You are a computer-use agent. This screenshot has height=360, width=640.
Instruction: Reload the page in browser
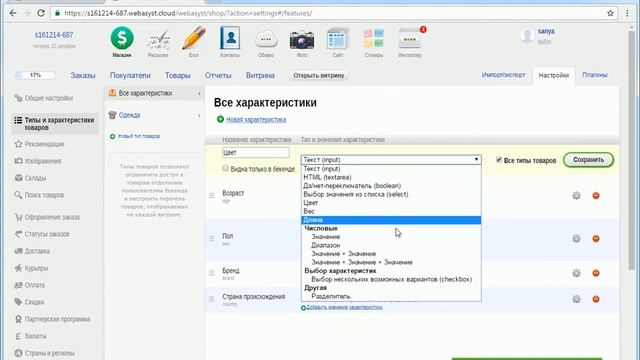click(x=41, y=13)
